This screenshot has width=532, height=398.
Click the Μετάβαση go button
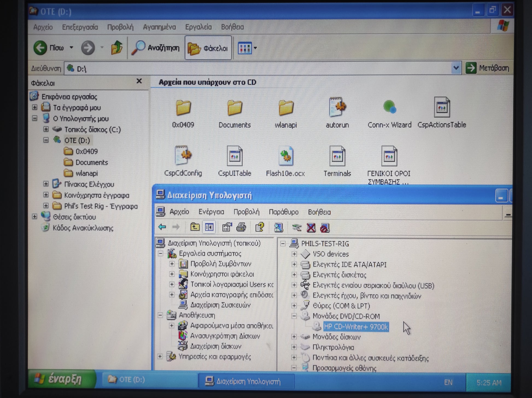pyautogui.click(x=488, y=68)
